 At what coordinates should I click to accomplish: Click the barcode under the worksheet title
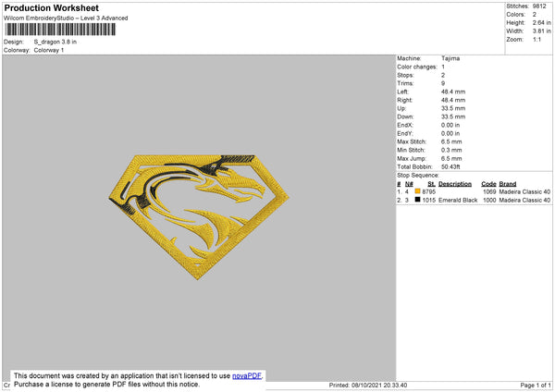(60, 30)
